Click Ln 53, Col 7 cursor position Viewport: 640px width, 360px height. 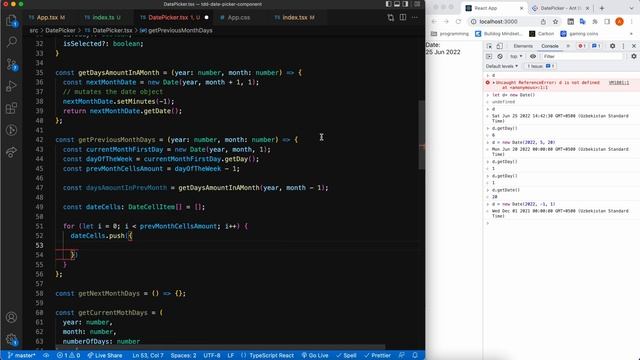[148, 356]
